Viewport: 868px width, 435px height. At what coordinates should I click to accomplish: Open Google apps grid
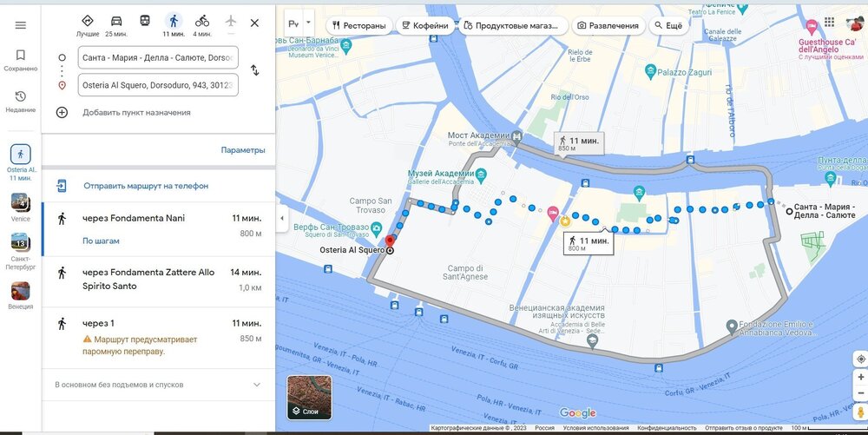coord(829,22)
